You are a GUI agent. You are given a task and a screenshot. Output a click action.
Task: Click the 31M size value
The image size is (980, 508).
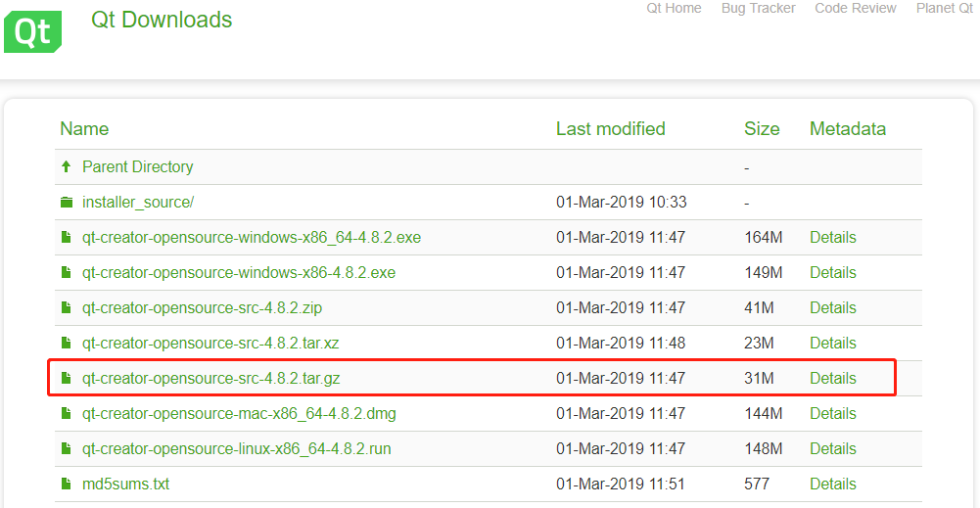(x=759, y=378)
